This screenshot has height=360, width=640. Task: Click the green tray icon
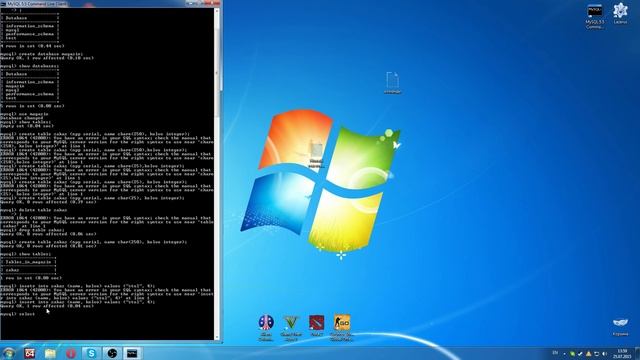pyautogui.click(x=572, y=353)
